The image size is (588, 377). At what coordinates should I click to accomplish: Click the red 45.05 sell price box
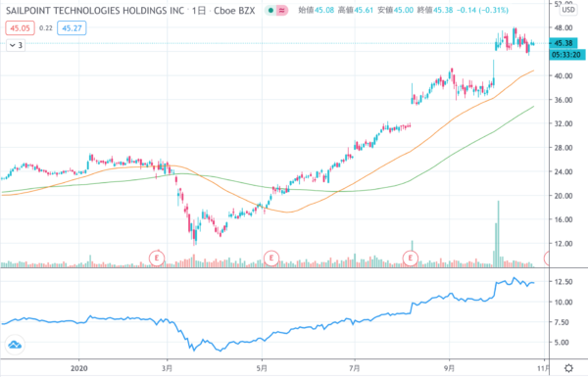[x=20, y=28]
